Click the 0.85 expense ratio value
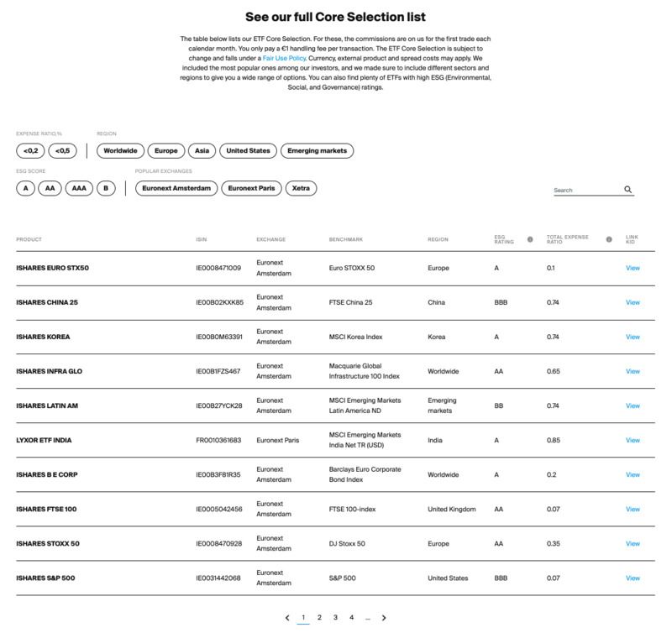Image resolution: width=672 pixels, height=633 pixels. coord(554,440)
